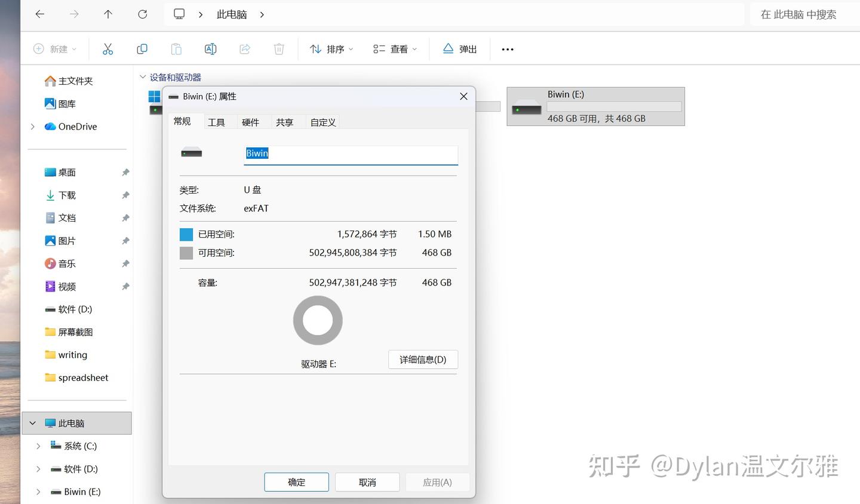Click the capacity value 502,947,381,248 字节

(x=353, y=282)
